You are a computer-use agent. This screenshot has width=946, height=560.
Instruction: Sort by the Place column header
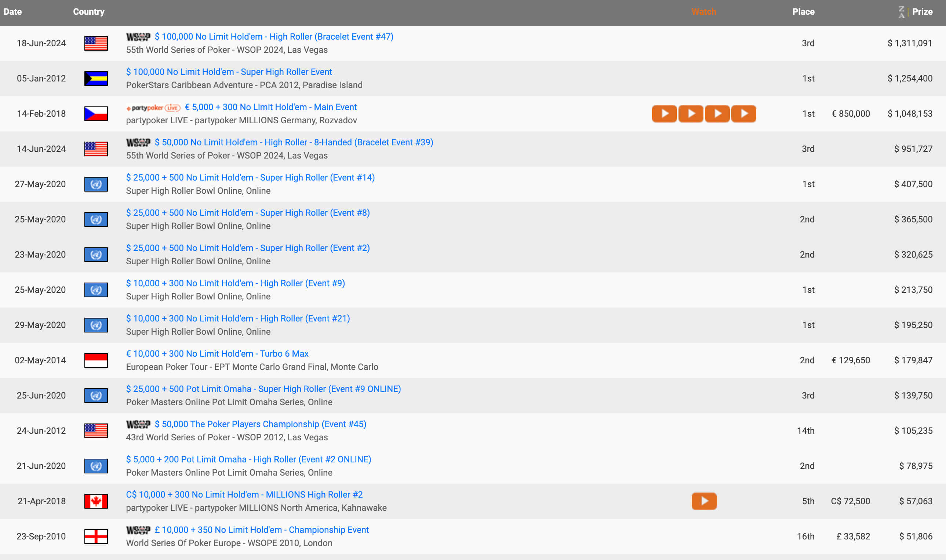click(803, 12)
